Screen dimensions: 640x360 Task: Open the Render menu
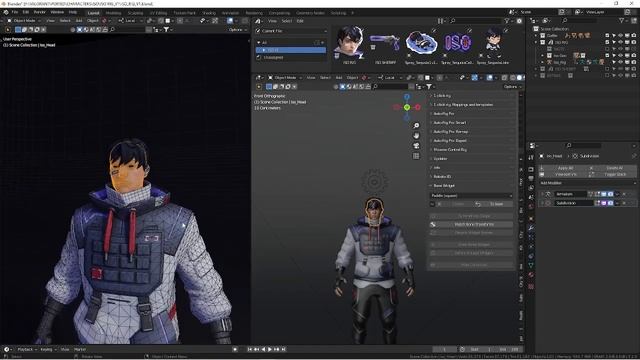click(40, 12)
